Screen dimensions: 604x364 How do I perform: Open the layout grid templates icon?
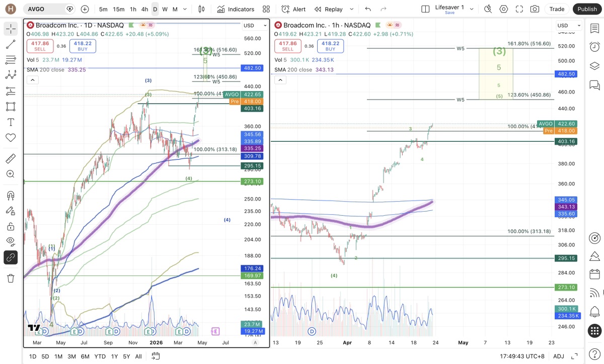[x=266, y=9]
